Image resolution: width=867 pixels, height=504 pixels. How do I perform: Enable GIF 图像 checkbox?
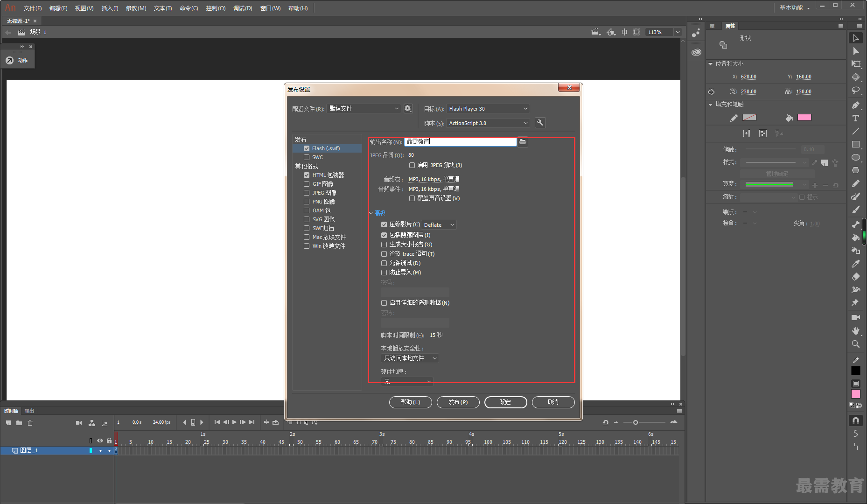307,184
